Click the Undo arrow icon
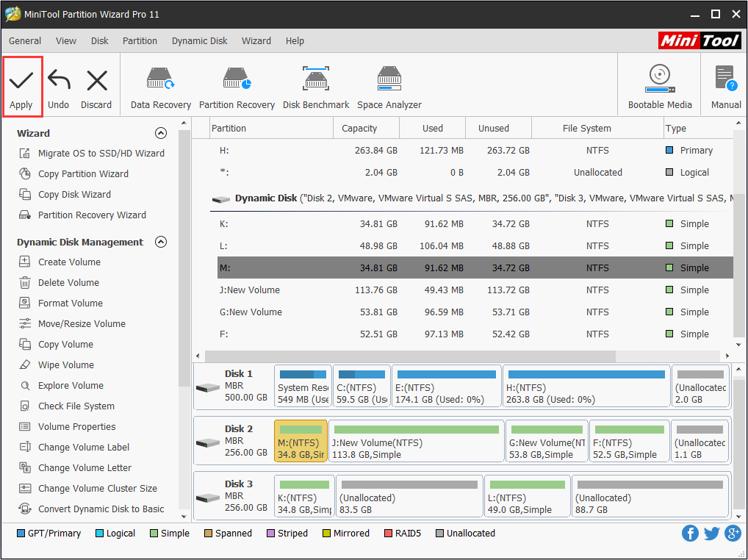The height and width of the screenshot is (560, 748). (59, 81)
